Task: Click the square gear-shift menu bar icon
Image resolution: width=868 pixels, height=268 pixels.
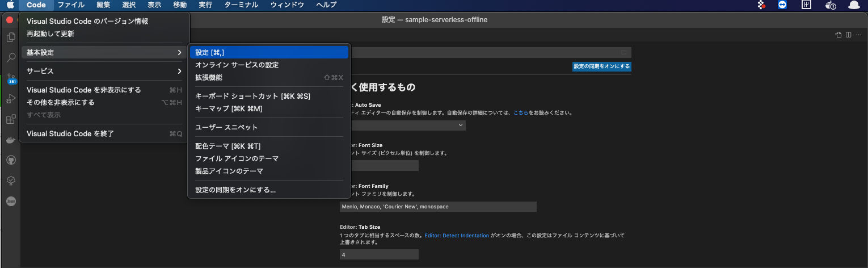Action: (x=806, y=5)
